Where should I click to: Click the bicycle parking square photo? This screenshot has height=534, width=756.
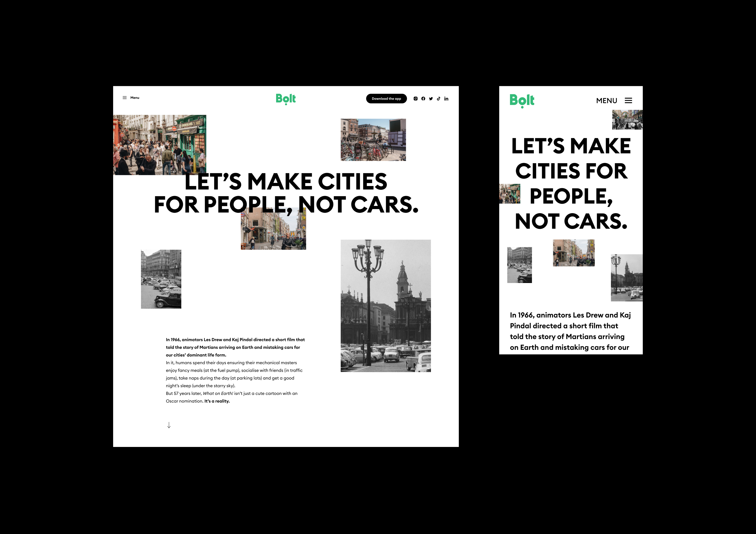(373, 140)
